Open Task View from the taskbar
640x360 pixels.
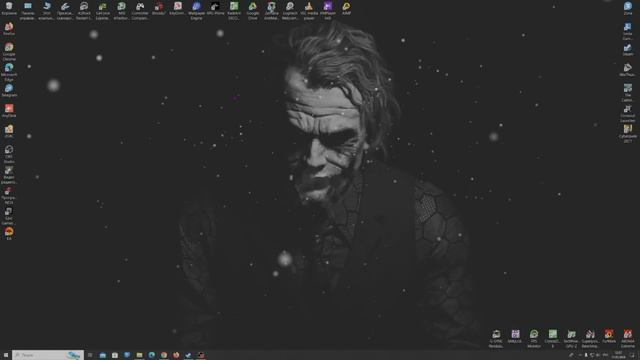(x=90, y=355)
